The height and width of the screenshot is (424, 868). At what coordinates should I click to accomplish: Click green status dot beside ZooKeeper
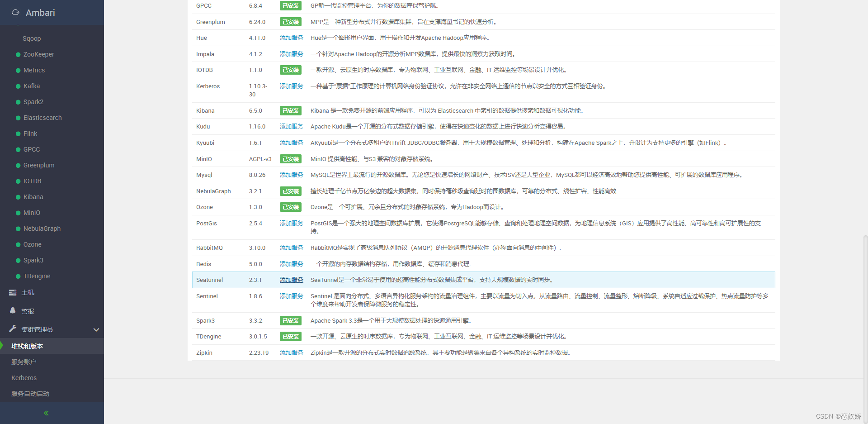[x=18, y=55]
